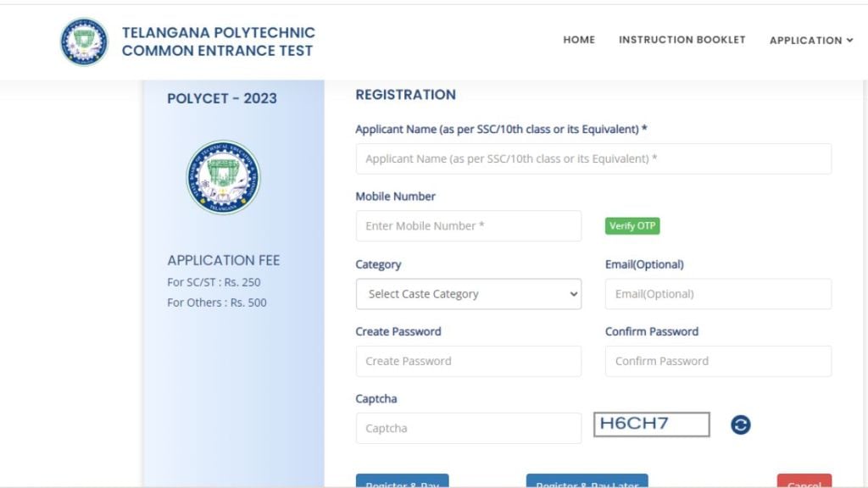The image size is (868, 488).
Task: Open the Select Caste Category dropdown
Action: tap(469, 294)
